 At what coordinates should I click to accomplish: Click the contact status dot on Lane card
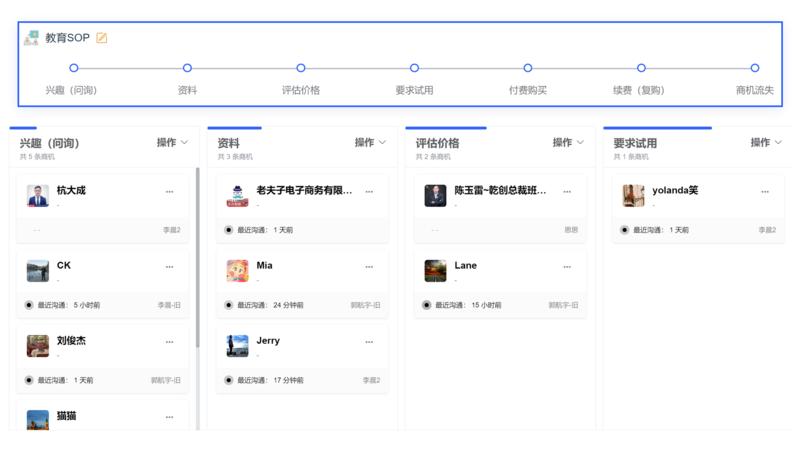click(427, 305)
